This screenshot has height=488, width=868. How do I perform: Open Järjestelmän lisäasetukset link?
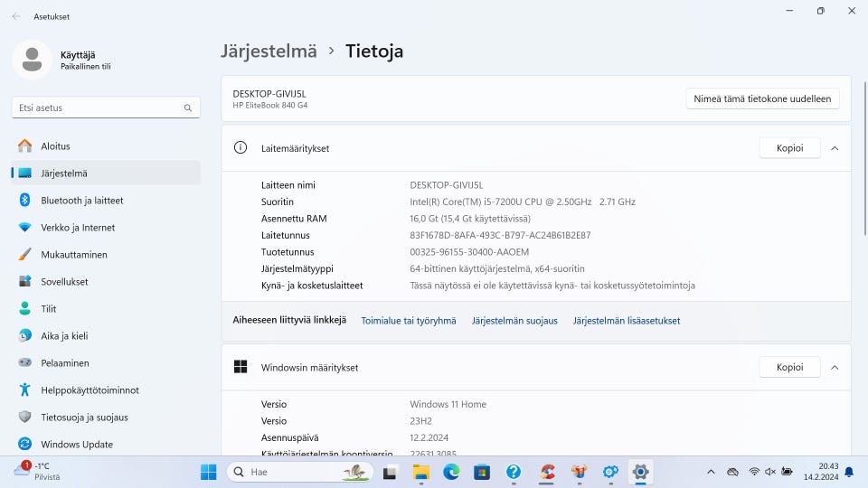(627, 321)
